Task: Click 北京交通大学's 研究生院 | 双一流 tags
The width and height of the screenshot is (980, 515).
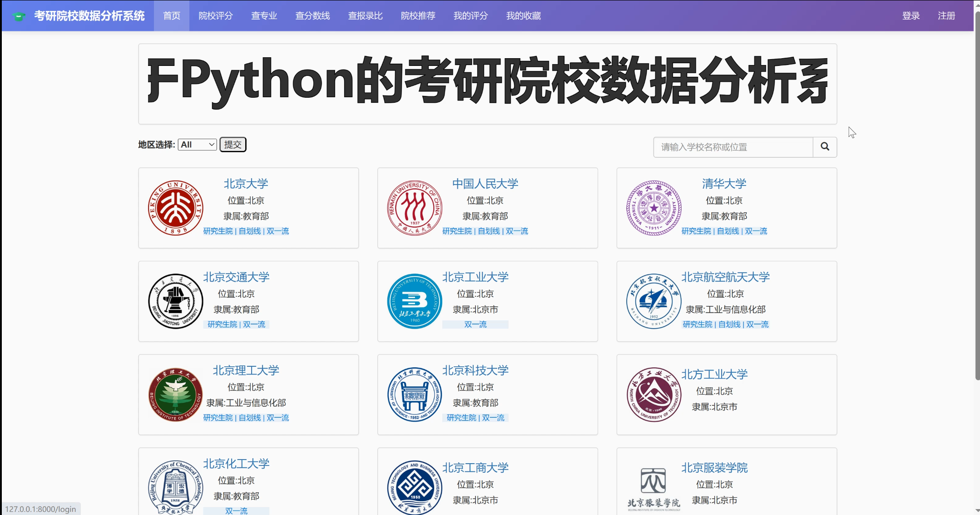Action: (236, 324)
